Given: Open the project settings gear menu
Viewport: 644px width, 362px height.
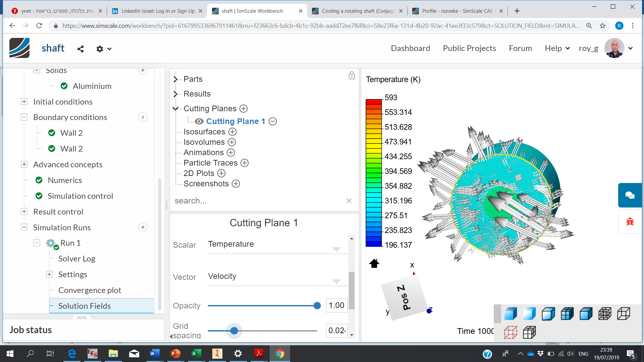Looking at the screenshot, I should [x=103, y=49].
